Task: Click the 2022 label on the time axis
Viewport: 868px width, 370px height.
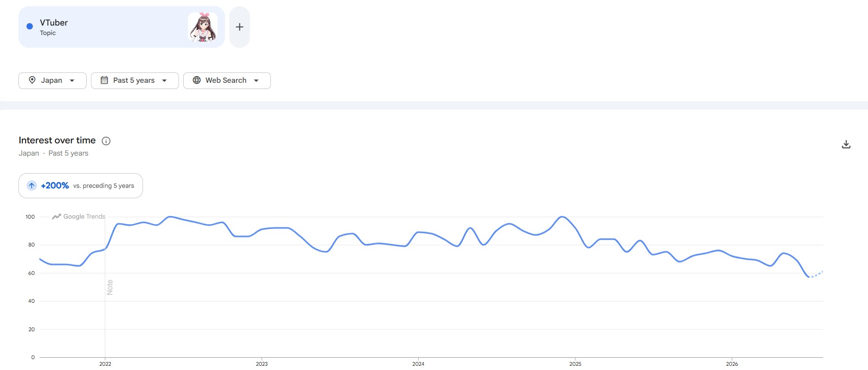Action: pyautogui.click(x=105, y=364)
